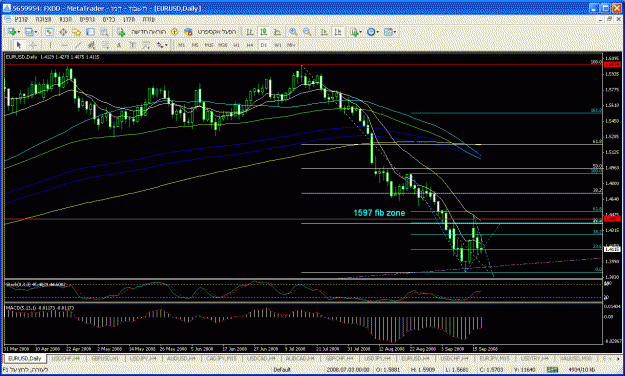625x376 pixels.
Task: Select the D1 daily timeframe
Action: [x=263, y=45]
